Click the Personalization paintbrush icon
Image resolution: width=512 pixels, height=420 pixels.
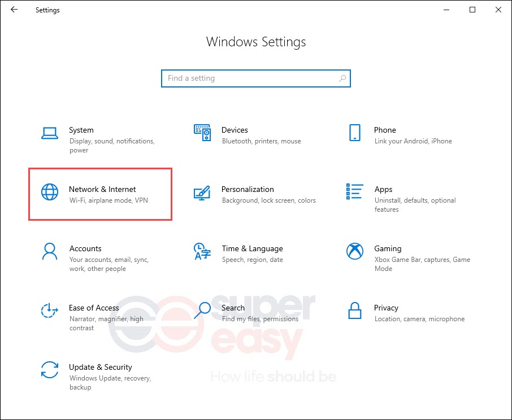tap(202, 193)
